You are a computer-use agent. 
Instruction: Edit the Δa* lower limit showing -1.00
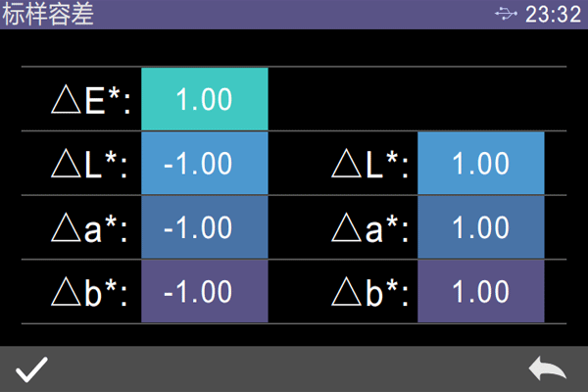204,227
